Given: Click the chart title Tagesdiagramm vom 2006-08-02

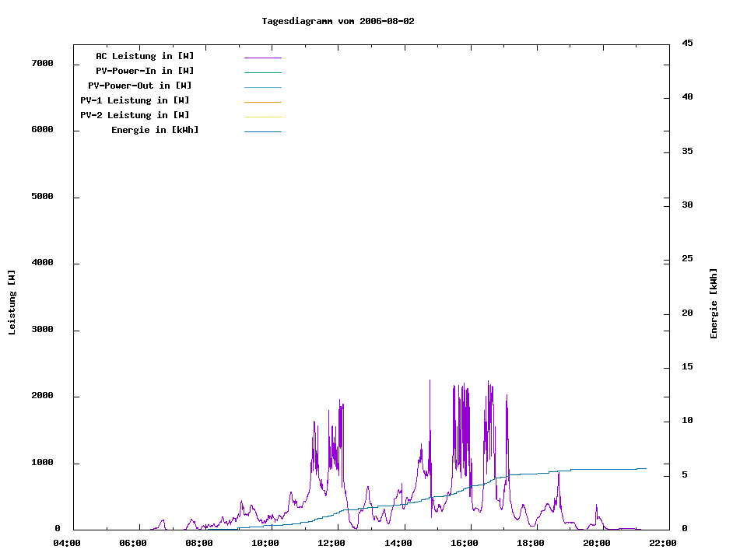Looking at the screenshot, I should (x=338, y=21).
